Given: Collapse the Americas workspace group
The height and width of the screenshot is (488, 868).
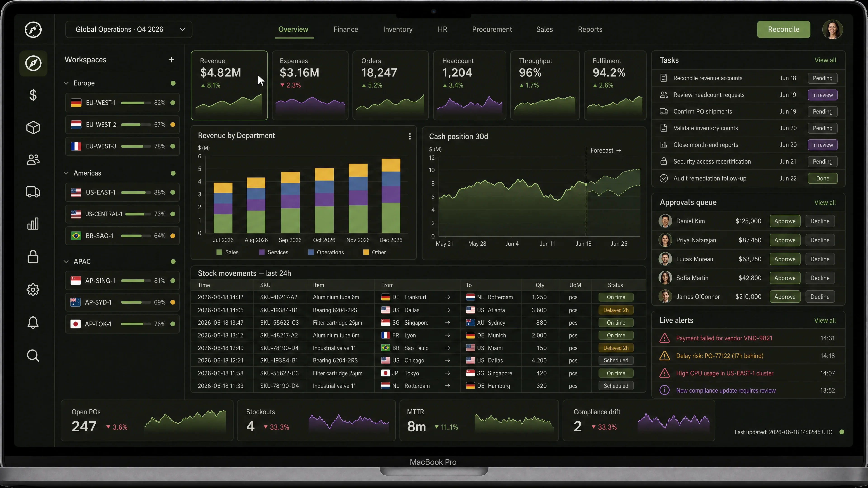Looking at the screenshot, I should [66, 173].
